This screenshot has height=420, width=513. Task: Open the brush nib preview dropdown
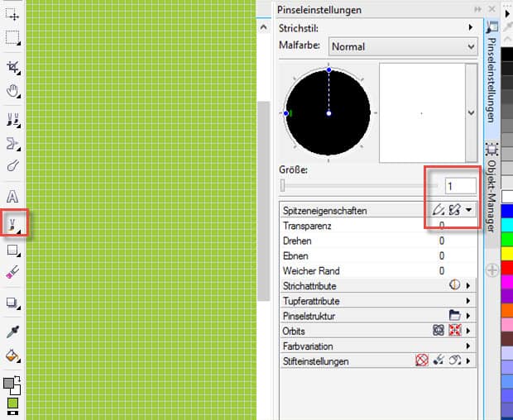(x=471, y=112)
